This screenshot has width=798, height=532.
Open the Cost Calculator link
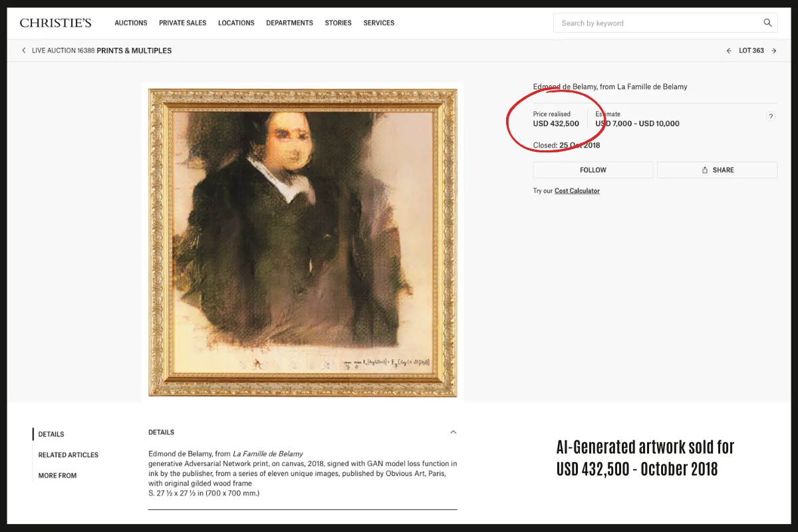(x=577, y=191)
